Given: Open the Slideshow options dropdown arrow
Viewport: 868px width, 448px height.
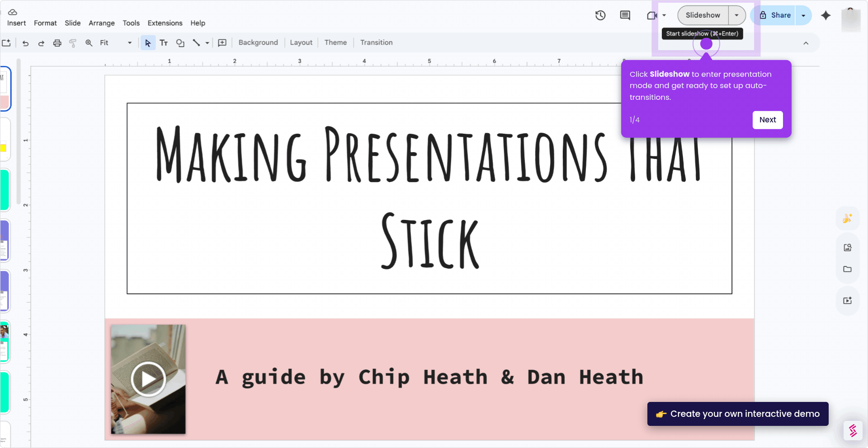Looking at the screenshot, I should [x=736, y=15].
